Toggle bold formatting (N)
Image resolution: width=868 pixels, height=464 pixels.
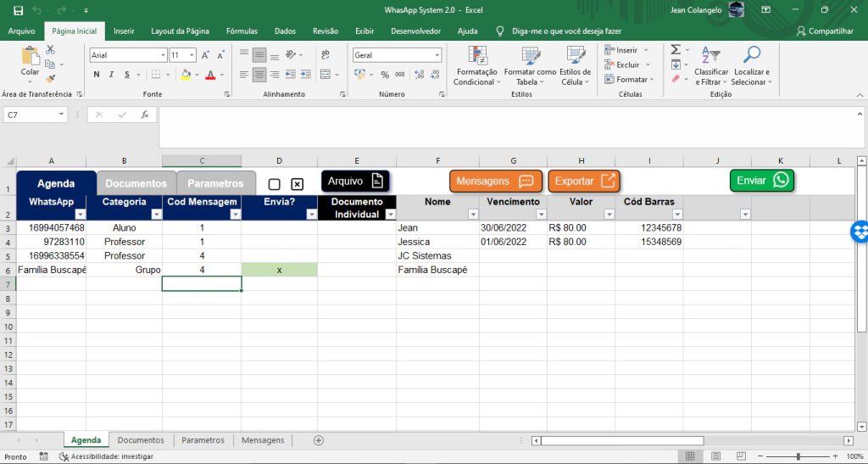97,74
